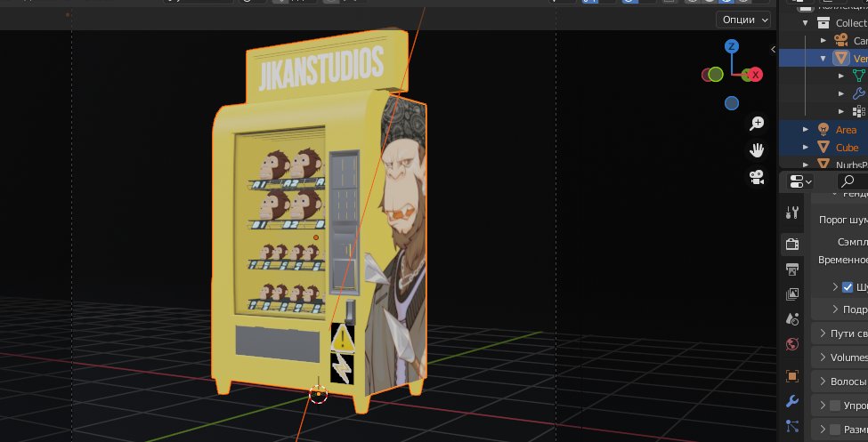Image resolution: width=868 pixels, height=442 pixels.
Task: Open the Tool properties tab
Action: 792,213
